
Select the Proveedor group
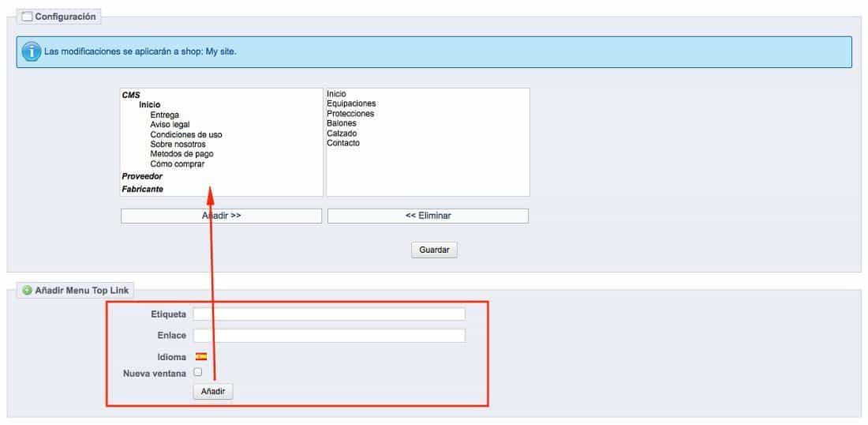point(142,176)
